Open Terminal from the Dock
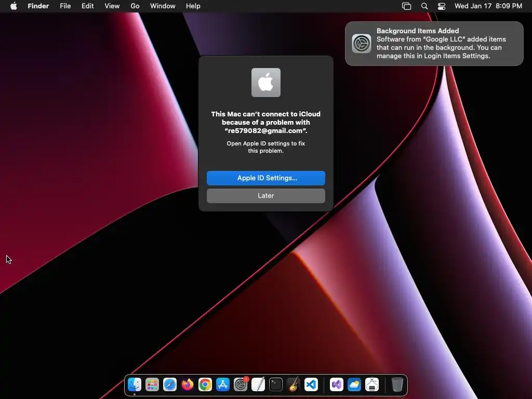 (275, 385)
